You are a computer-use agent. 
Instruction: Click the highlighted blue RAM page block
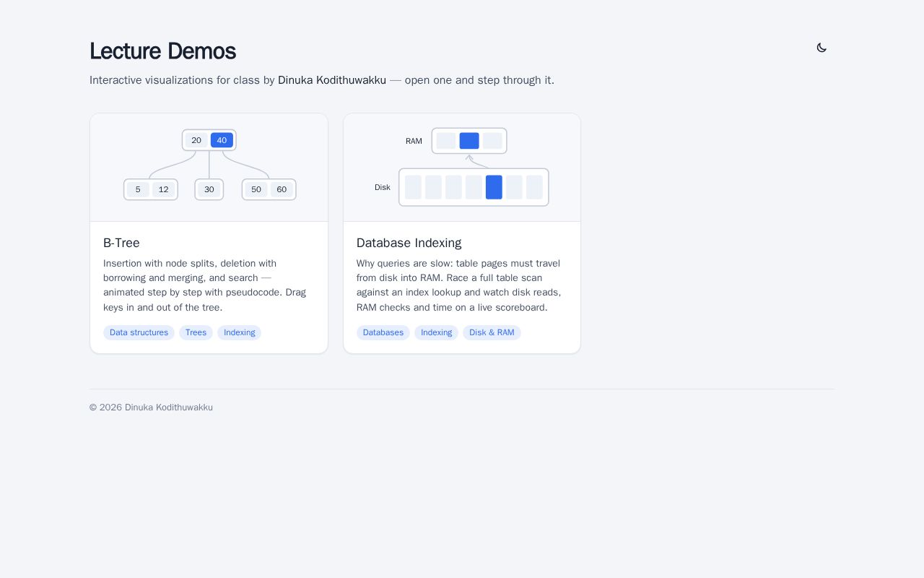[469, 141]
